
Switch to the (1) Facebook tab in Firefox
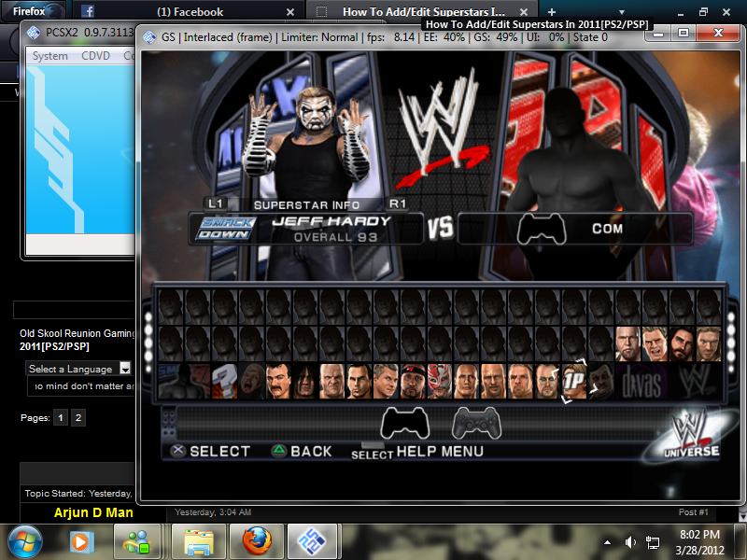(x=190, y=12)
